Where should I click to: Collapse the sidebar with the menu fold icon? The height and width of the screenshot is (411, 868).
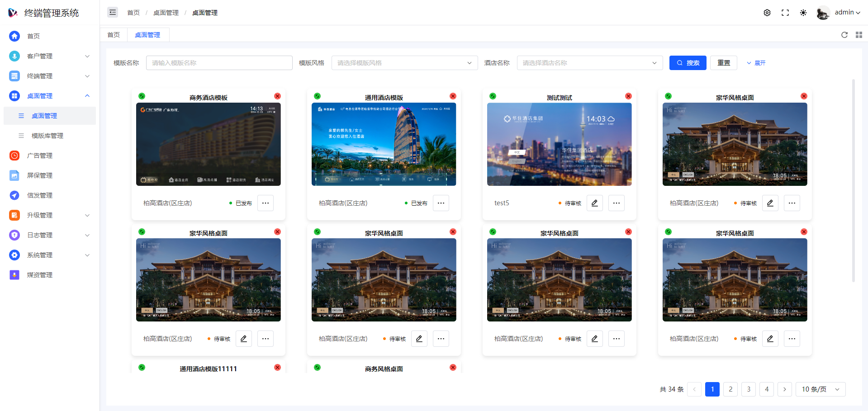tap(113, 12)
